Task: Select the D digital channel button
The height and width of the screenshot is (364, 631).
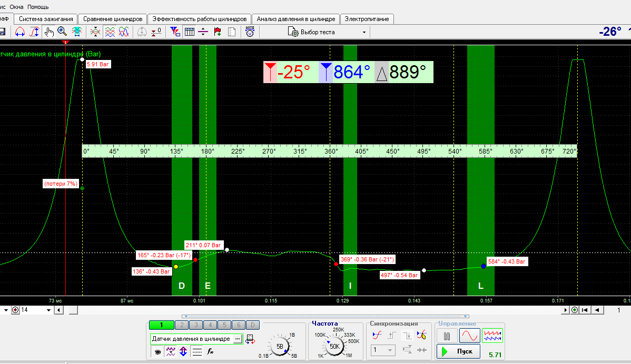Action: 253,325
